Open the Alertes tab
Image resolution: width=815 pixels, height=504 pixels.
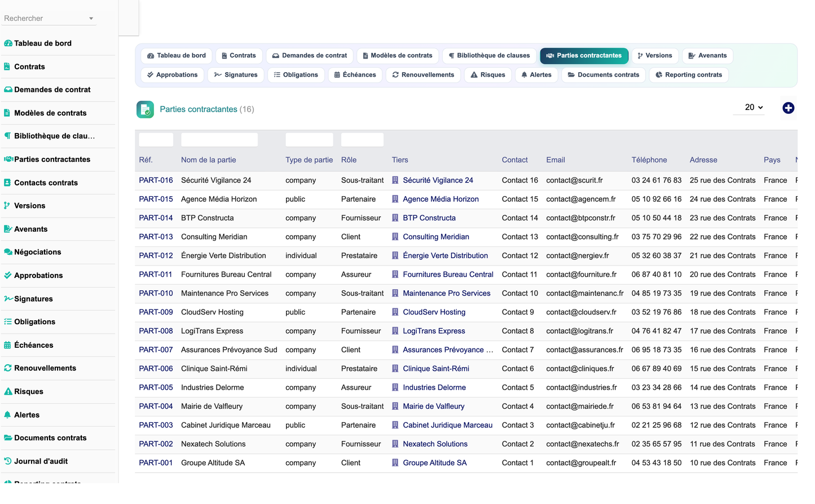(x=536, y=75)
